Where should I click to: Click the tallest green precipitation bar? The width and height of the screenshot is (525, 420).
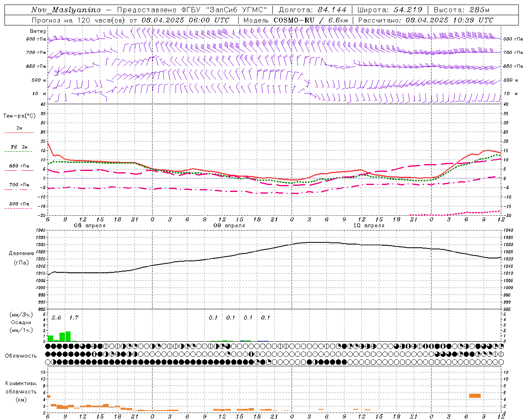(68, 336)
